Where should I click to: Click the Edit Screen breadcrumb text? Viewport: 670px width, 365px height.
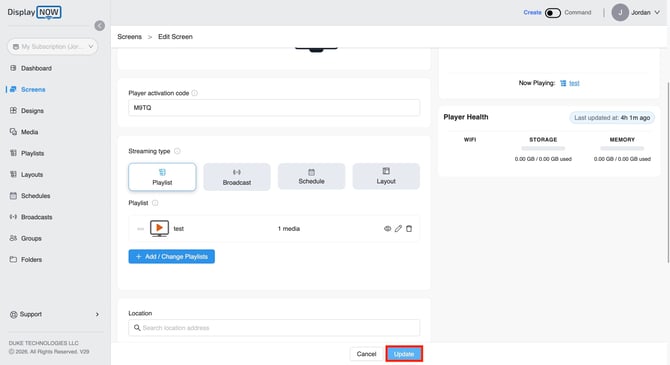pos(175,37)
